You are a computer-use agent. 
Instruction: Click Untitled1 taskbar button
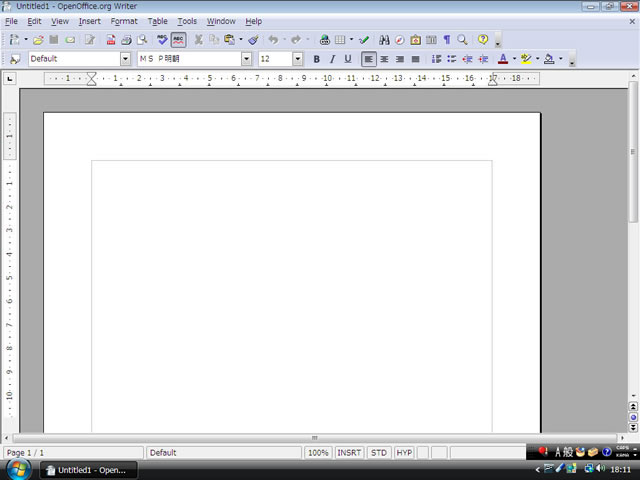point(88,470)
